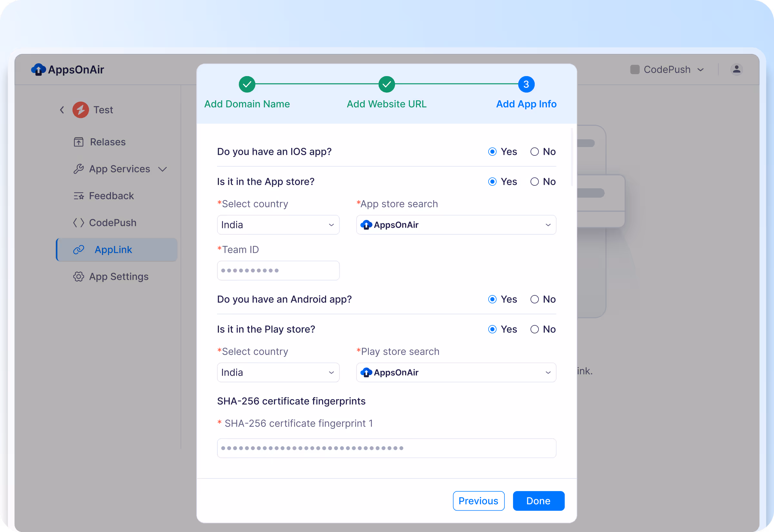This screenshot has height=532, width=774.
Task: Select No for having an Android app
Action: [x=534, y=299]
